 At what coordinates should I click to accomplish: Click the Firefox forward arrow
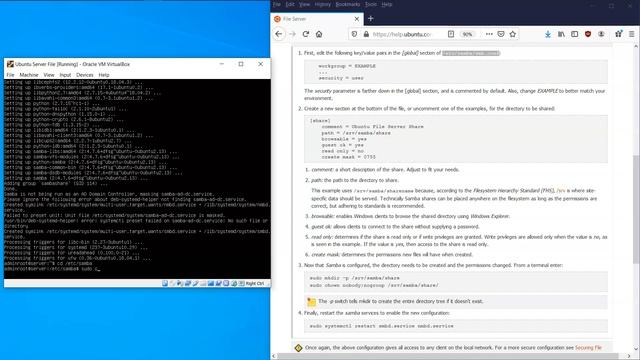point(292,34)
